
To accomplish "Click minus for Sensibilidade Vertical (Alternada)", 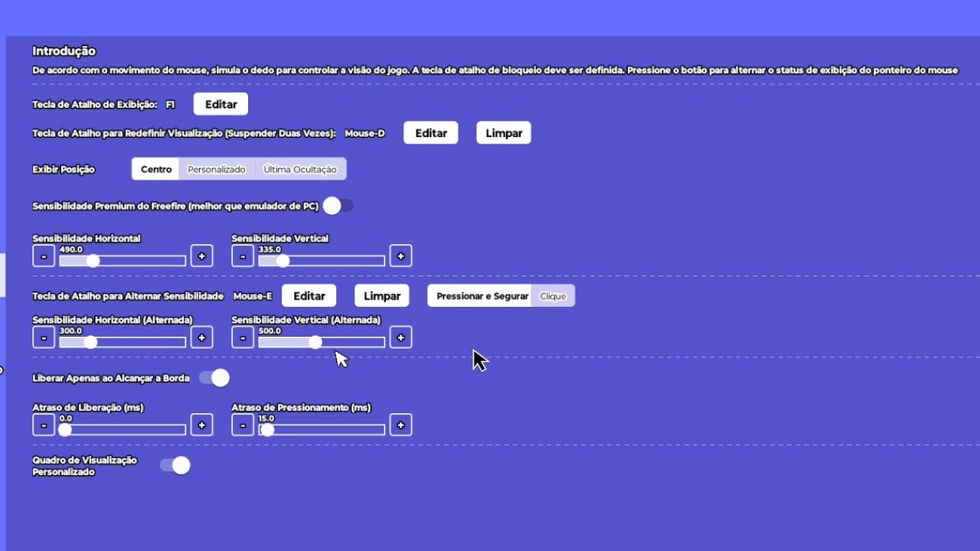I will point(243,337).
